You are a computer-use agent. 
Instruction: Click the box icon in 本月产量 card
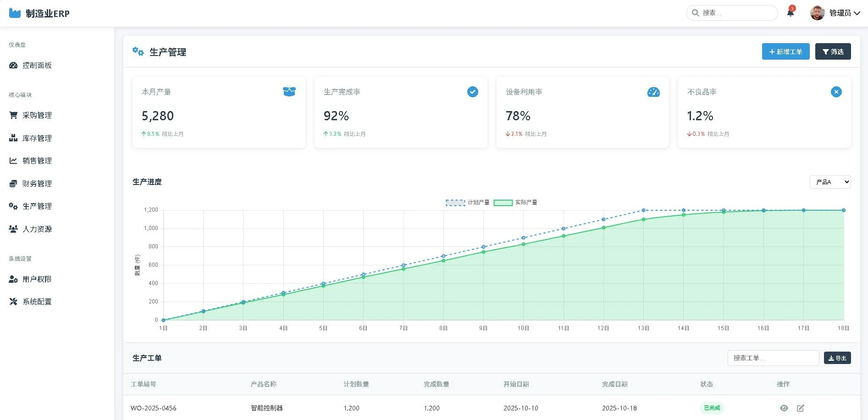click(289, 92)
